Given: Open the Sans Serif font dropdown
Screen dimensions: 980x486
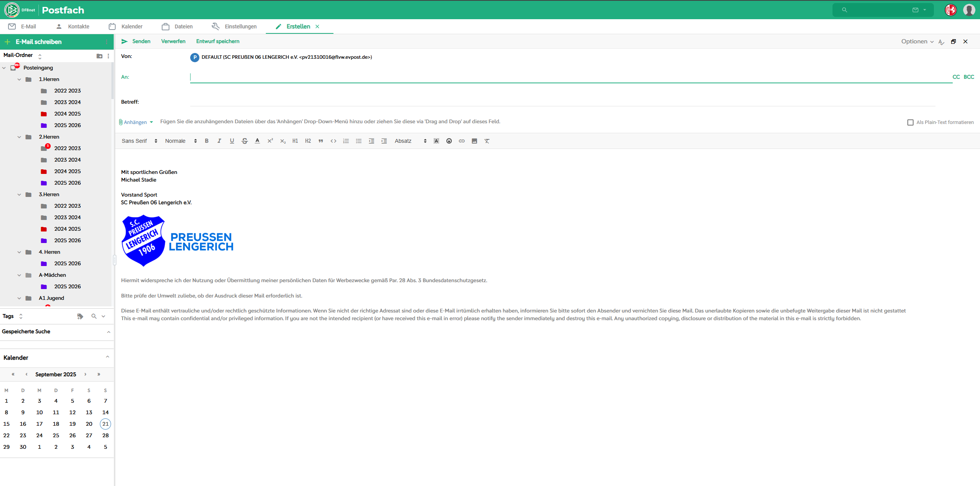Looking at the screenshot, I should (x=139, y=141).
